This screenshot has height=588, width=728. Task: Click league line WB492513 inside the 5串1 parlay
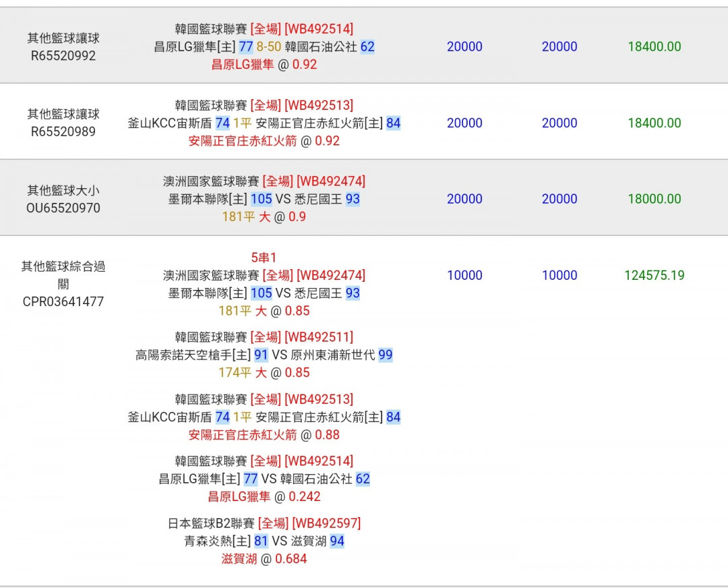(x=264, y=400)
